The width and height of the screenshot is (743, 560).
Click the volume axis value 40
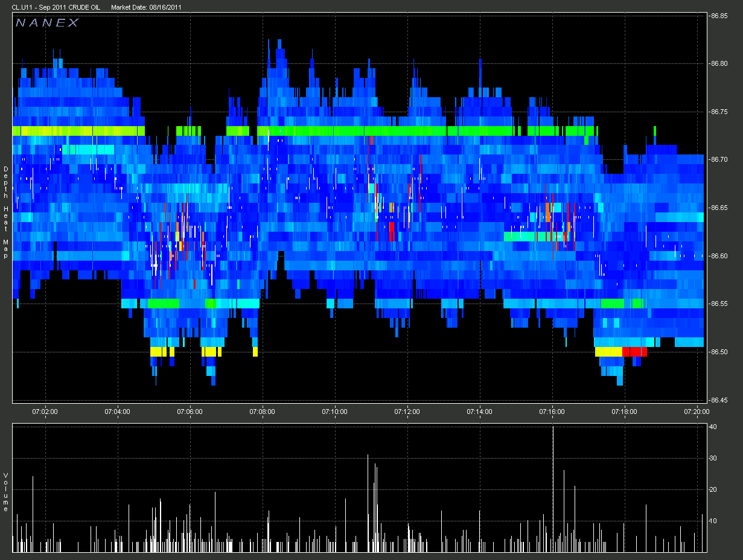click(x=713, y=427)
